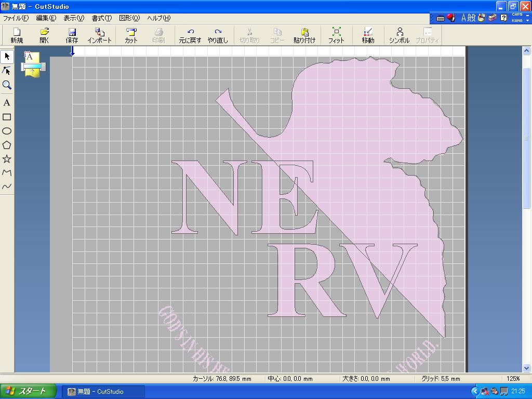Fit view using フィット icon

point(336,35)
